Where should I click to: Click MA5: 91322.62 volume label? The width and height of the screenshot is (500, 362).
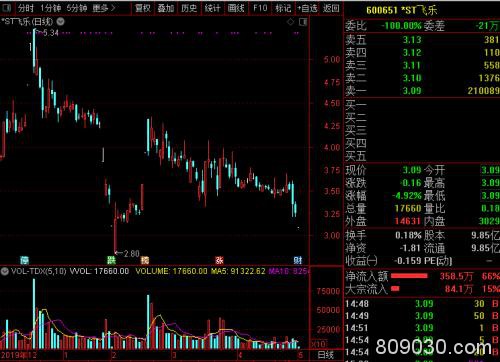tap(238, 271)
